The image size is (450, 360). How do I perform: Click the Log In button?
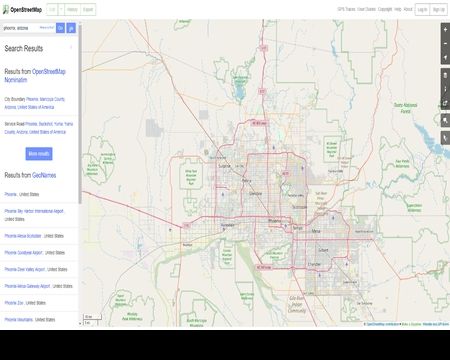[422, 10]
